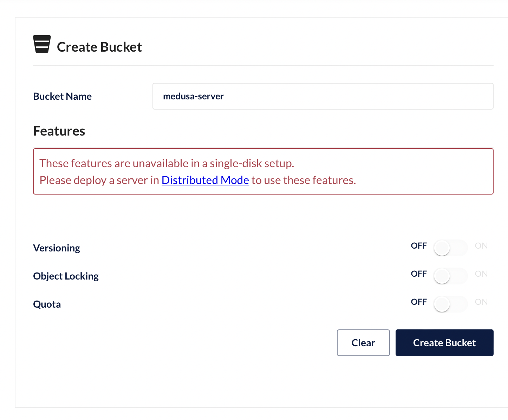
Task: Select the Quota feature label
Action: (x=47, y=304)
